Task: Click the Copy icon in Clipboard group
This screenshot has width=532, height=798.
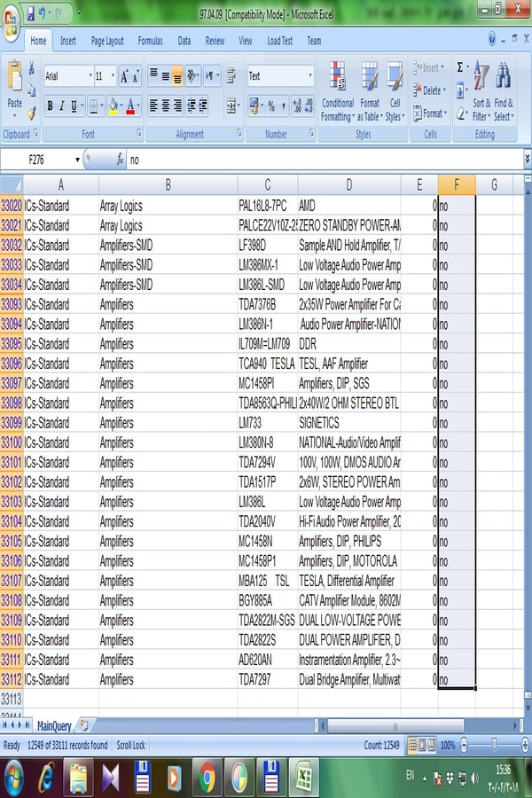Action: pyautogui.click(x=32, y=90)
